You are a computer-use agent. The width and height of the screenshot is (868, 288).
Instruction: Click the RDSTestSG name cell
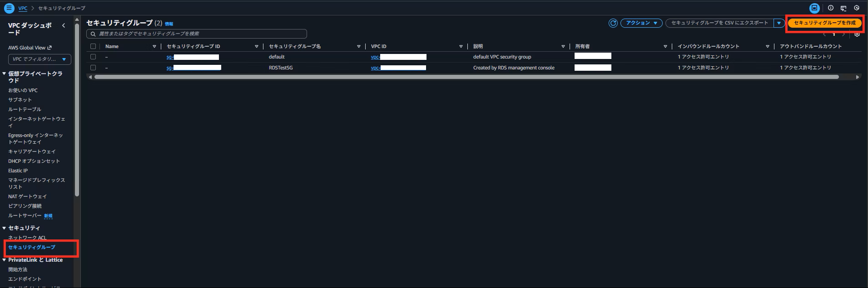281,68
